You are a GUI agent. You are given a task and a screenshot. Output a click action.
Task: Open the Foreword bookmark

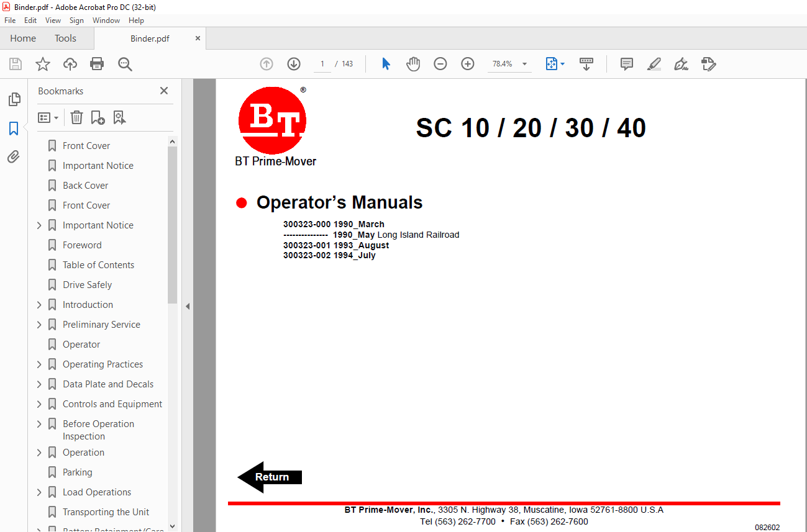coord(82,245)
